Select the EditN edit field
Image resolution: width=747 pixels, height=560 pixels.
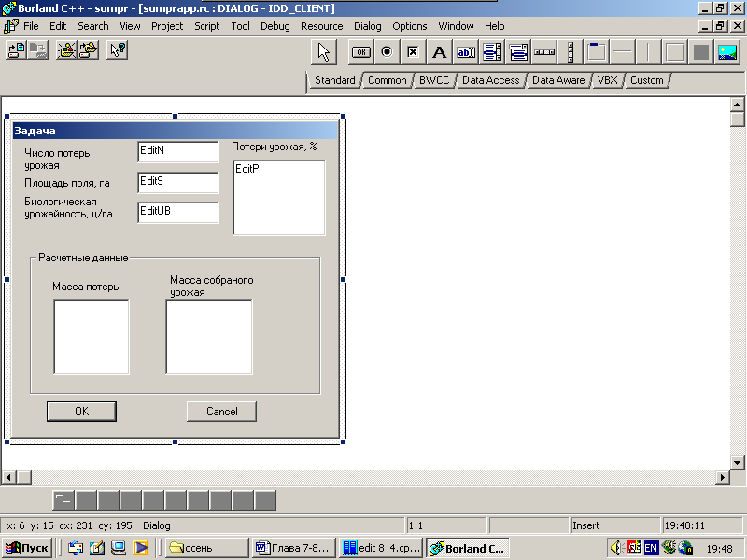click(x=178, y=152)
